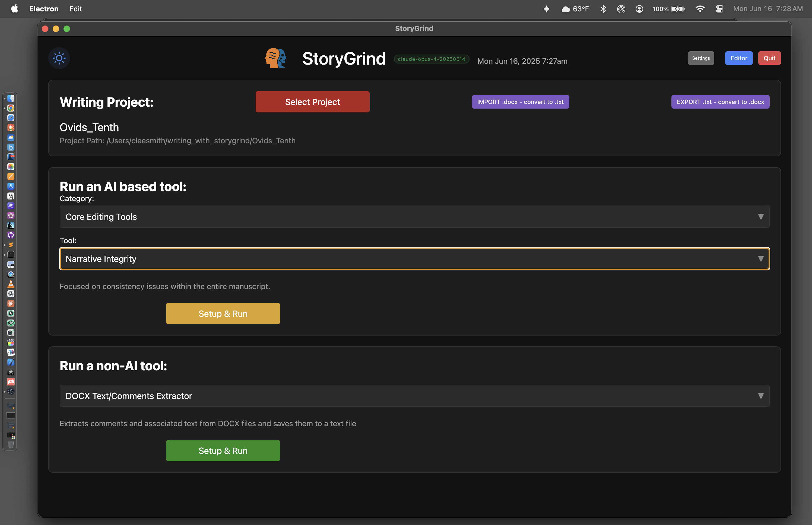Open Control Center from the menu bar
The height and width of the screenshot is (525, 812).
point(719,9)
